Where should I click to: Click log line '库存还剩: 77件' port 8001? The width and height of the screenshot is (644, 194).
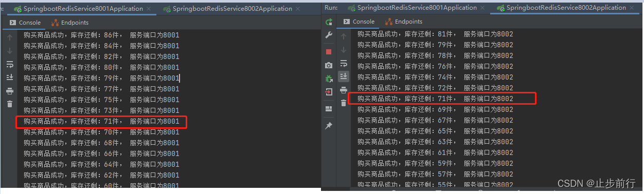pyautogui.click(x=101, y=89)
